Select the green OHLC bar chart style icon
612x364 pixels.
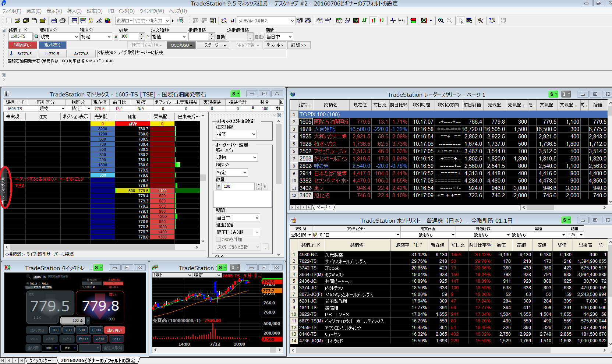point(364,21)
